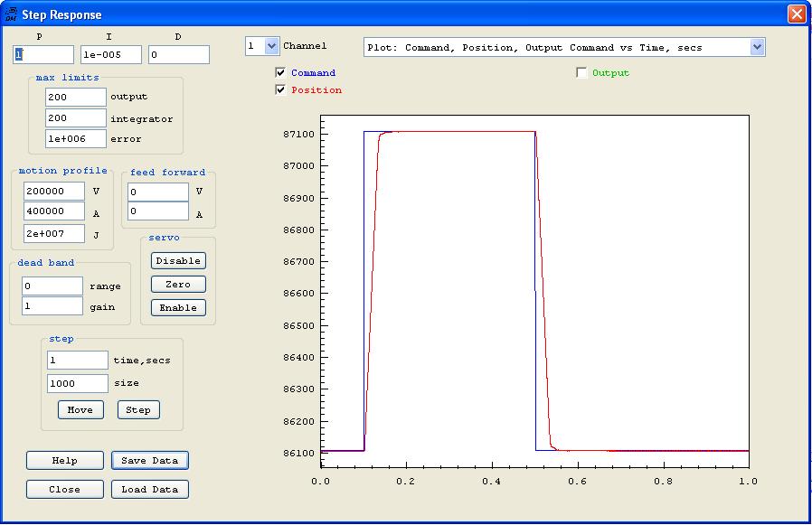
Task: Click the motion profile V field
Action: point(53,192)
